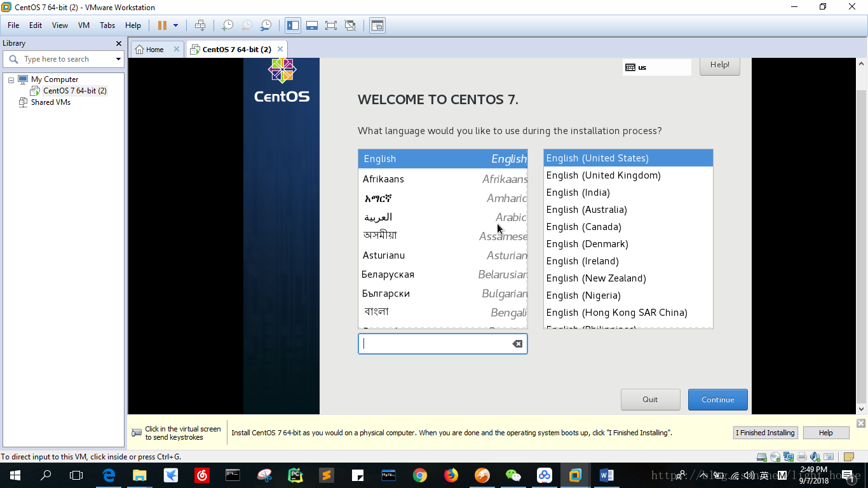This screenshot has height=488, width=868.
Task: Select Asturianu in the language list
Action: (x=443, y=255)
